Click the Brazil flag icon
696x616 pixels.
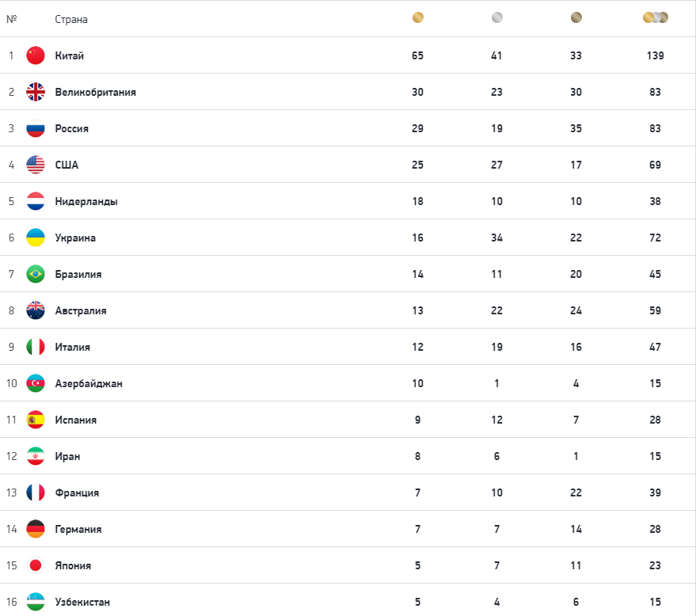(x=36, y=274)
